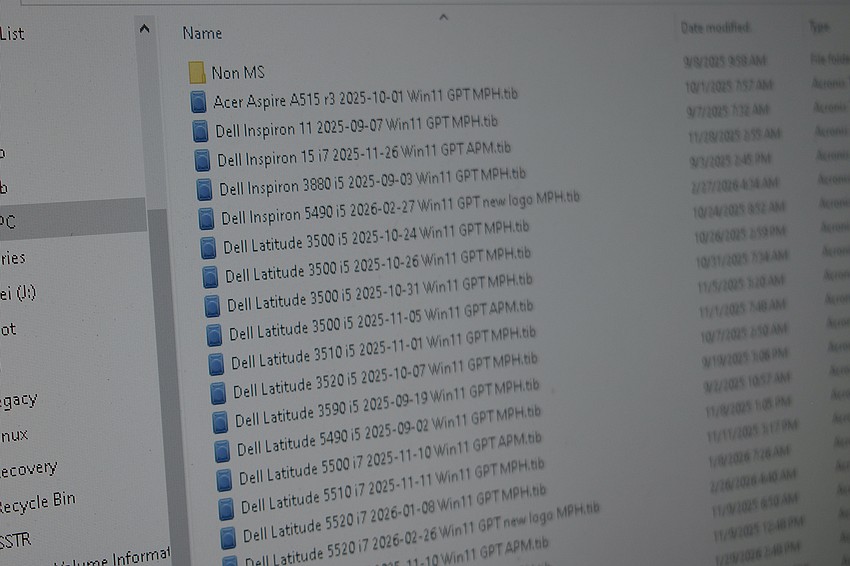Click the file icon beside Dell Inspiron 3880 i5
The height and width of the screenshot is (566, 850).
[204, 189]
